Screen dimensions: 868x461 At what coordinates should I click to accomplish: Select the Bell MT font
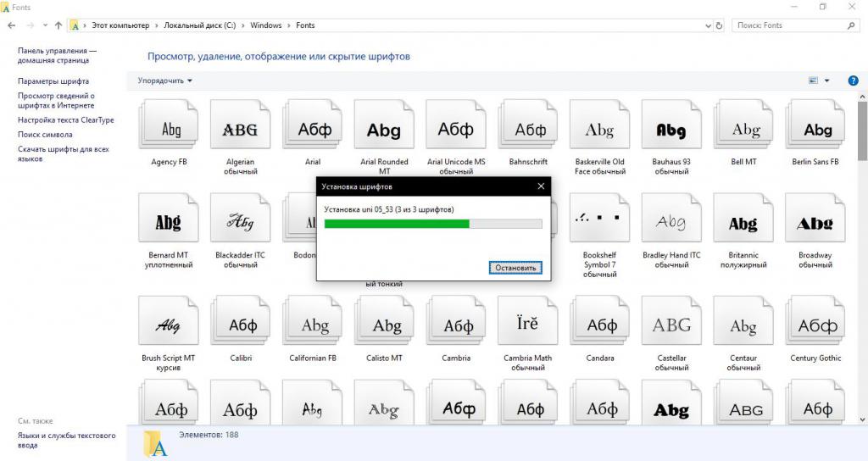tap(743, 125)
